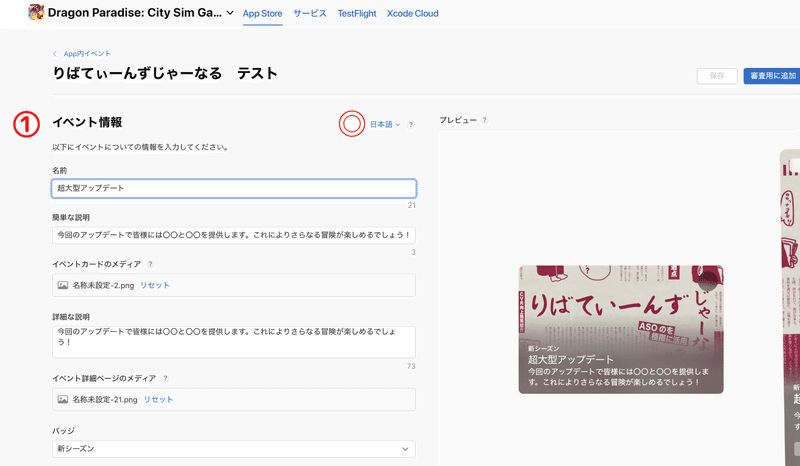The image size is (800, 466).
Task: Open the TestFlight tab
Action: click(x=357, y=13)
